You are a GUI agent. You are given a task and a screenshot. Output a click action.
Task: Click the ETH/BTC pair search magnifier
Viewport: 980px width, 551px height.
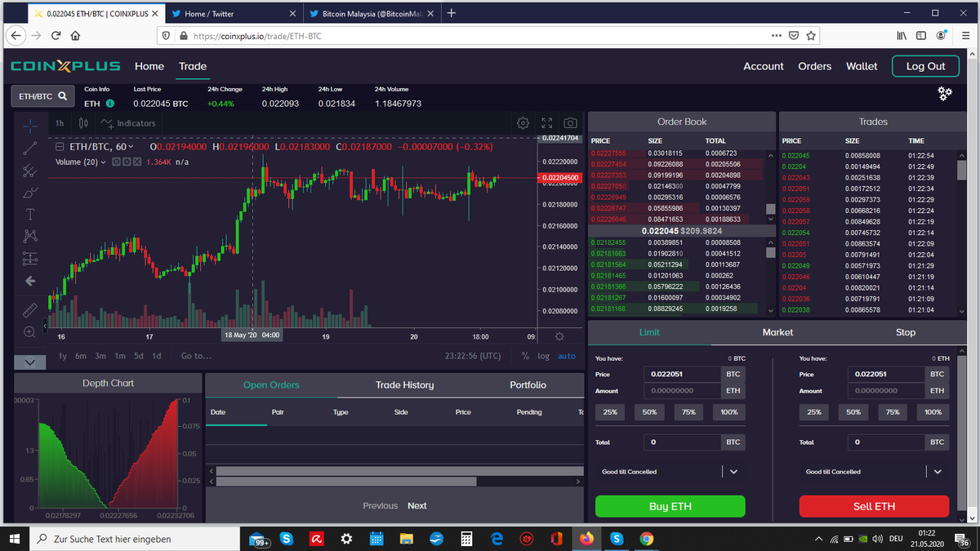pyautogui.click(x=62, y=96)
